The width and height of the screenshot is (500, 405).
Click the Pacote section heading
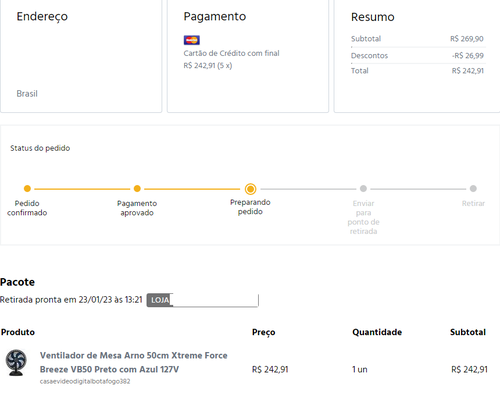[x=17, y=282]
